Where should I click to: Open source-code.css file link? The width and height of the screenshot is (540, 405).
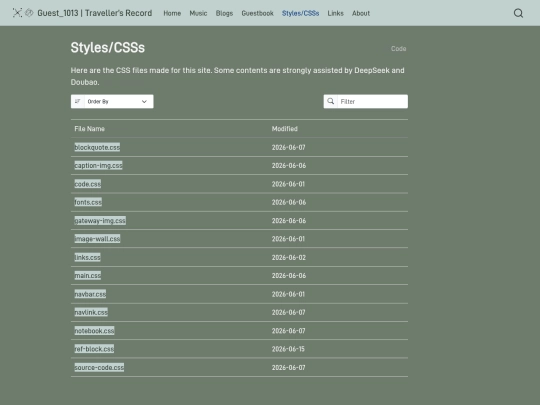pos(99,367)
